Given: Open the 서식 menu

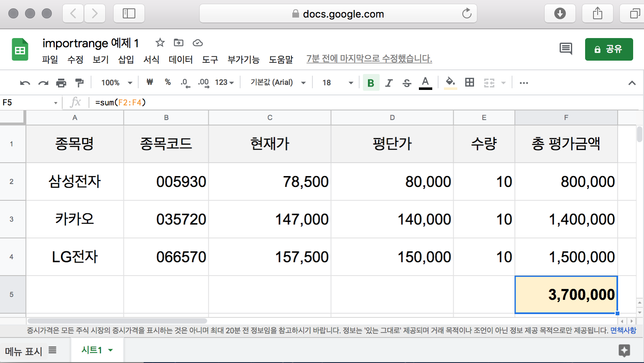Looking at the screenshot, I should pyautogui.click(x=151, y=59).
